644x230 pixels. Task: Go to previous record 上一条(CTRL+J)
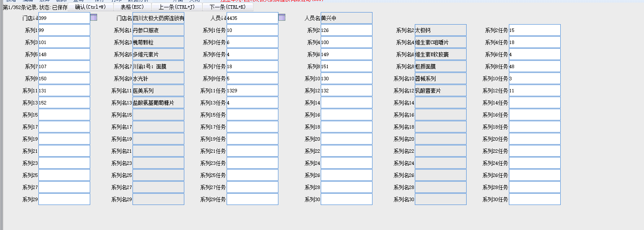click(x=177, y=7)
